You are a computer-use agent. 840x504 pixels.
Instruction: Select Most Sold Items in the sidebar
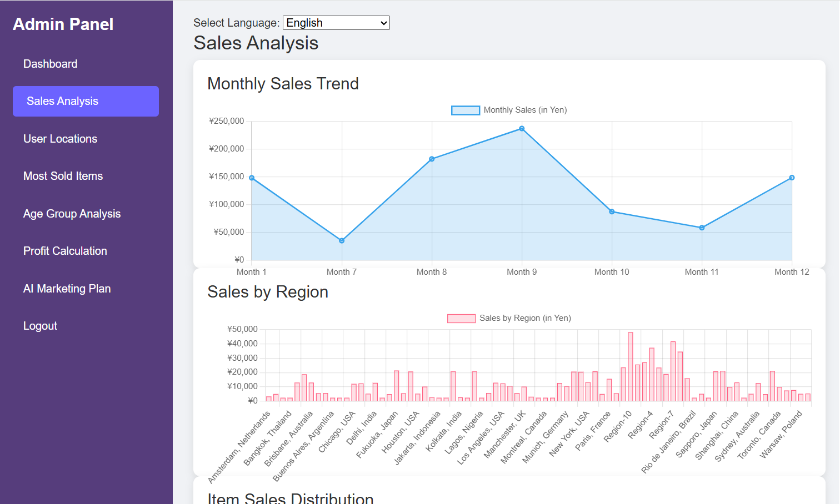coord(63,176)
